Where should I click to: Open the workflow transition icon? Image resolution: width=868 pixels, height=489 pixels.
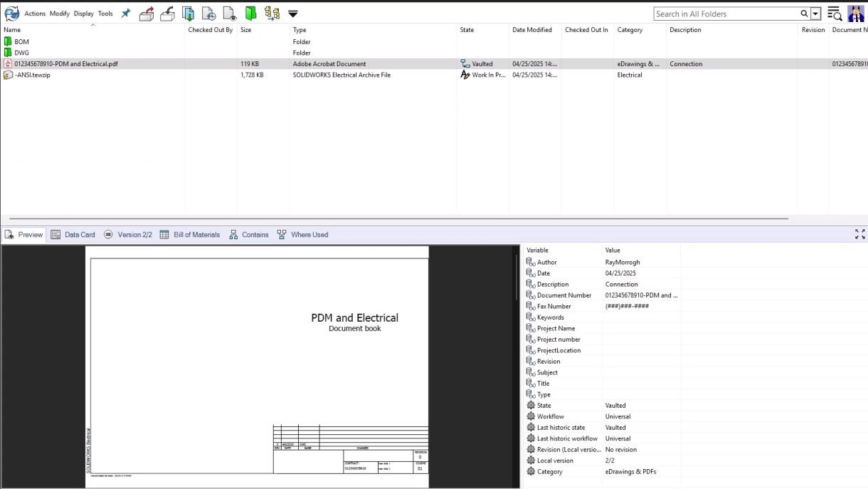tap(271, 13)
